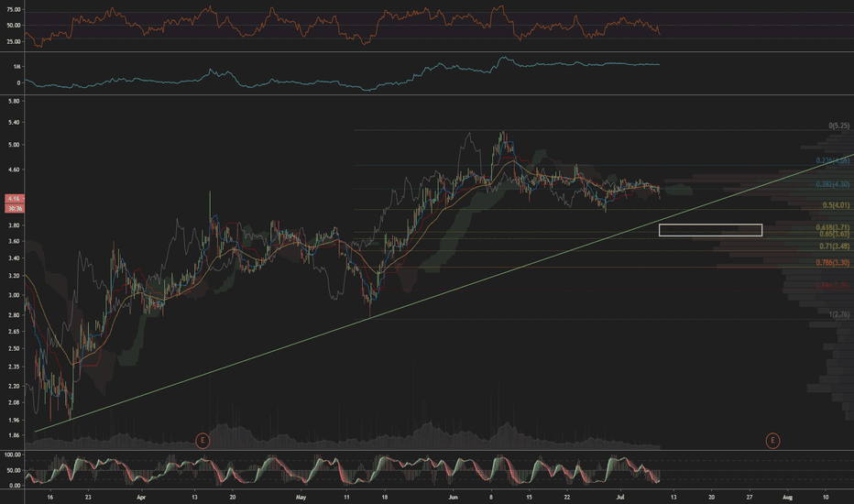Click the 2.35 price axis label
This screenshot has height=504, width=854.
(14, 367)
